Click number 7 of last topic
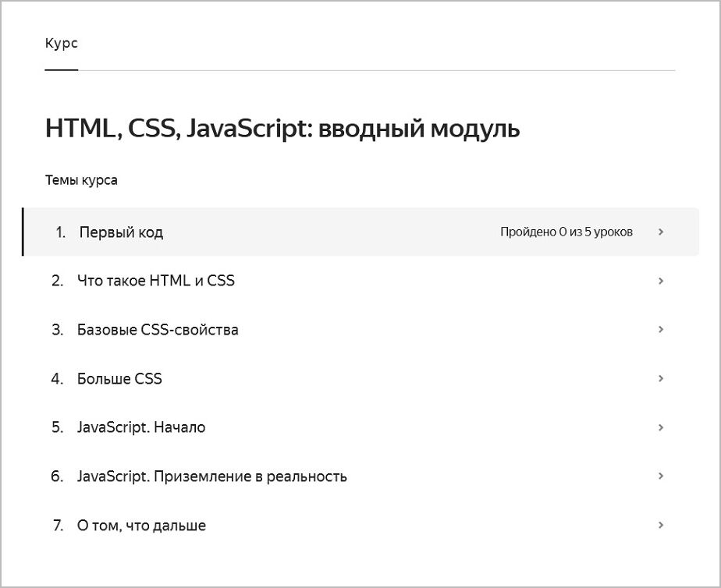This screenshot has width=721, height=588. 57,526
